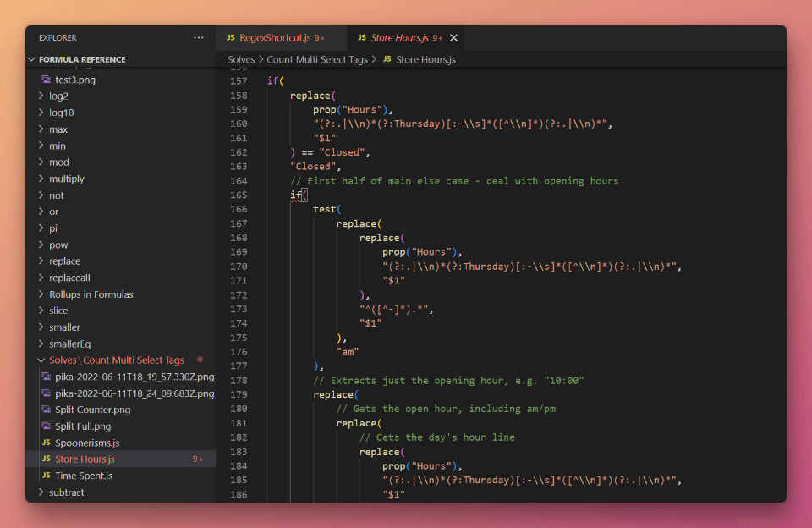This screenshot has height=528, width=812.
Task: Expand the not folder
Action: [x=56, y=195]
